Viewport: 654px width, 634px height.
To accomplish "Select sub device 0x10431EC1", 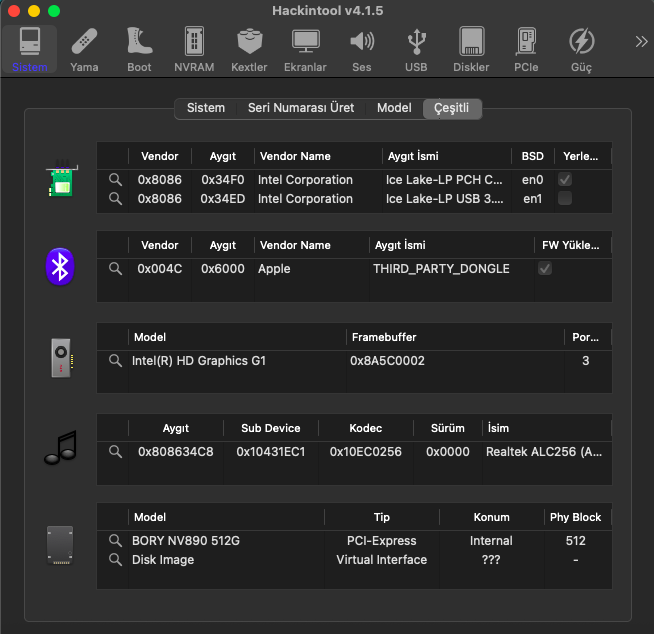I will 271,451.
